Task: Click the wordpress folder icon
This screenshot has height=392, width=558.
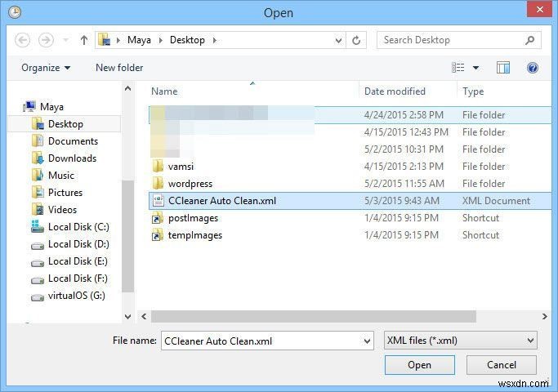Action: 158,183
